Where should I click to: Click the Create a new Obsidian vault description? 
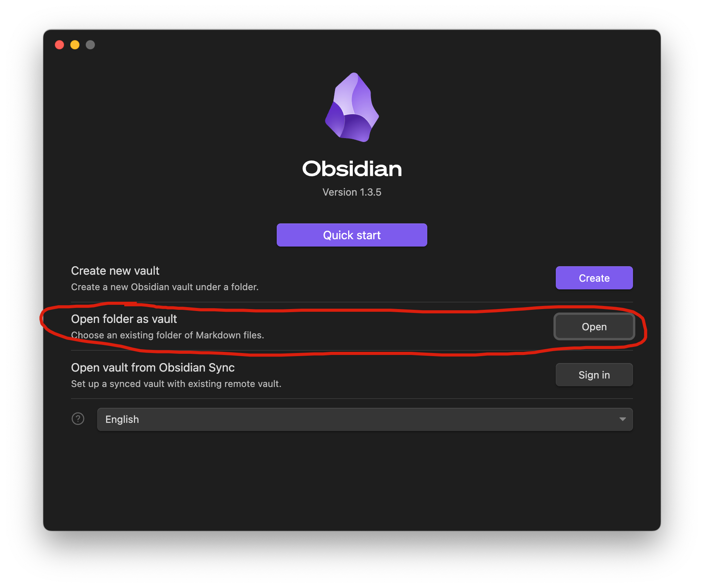tap(165, 287)
